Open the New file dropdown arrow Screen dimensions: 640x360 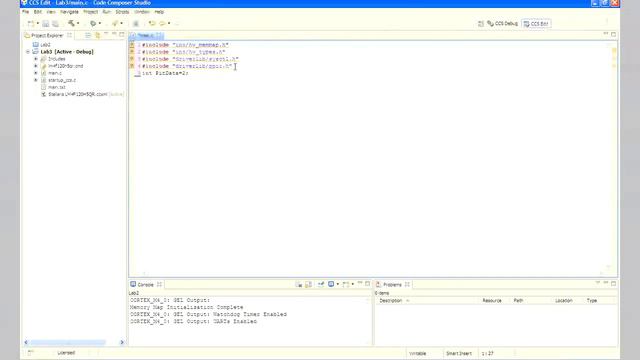coord(38,24)
